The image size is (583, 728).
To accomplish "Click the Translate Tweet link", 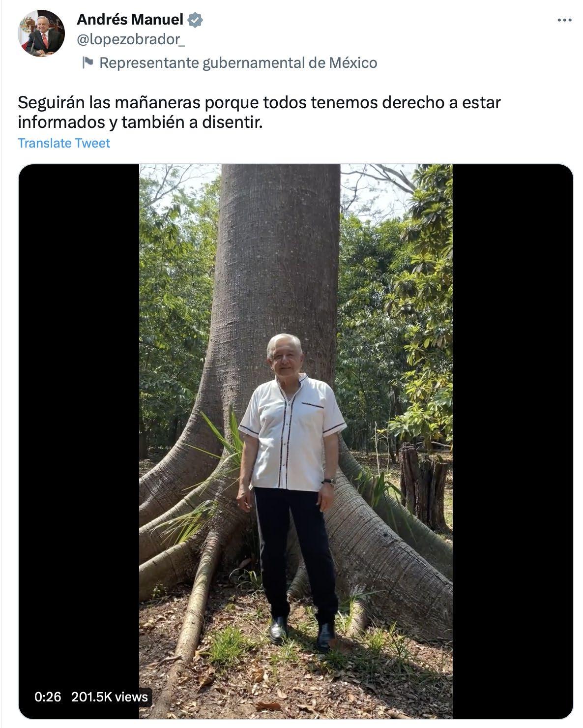I will 64,143.
